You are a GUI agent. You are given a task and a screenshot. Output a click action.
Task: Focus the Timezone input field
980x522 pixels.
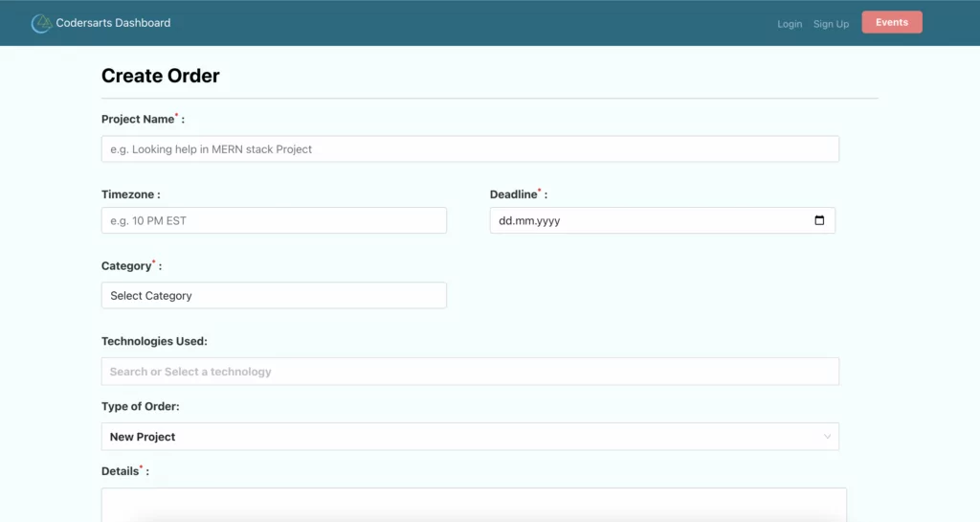[x=274, y=220]
